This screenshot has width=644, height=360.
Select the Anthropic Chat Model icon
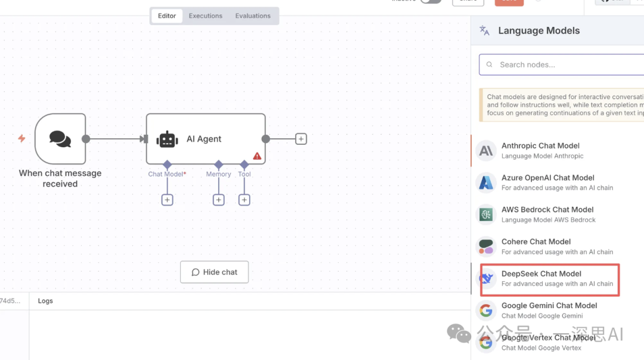[x=487, y=151]
